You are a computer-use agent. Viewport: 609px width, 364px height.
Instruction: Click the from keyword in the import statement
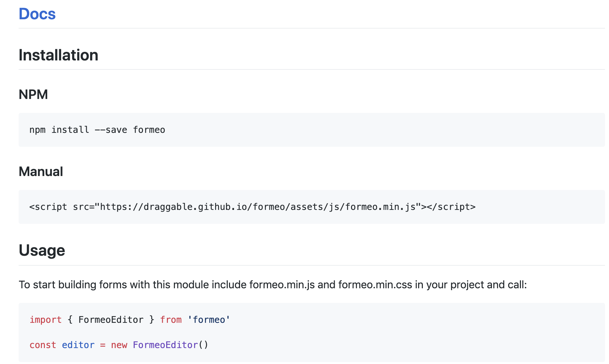[x=171, y=319]
